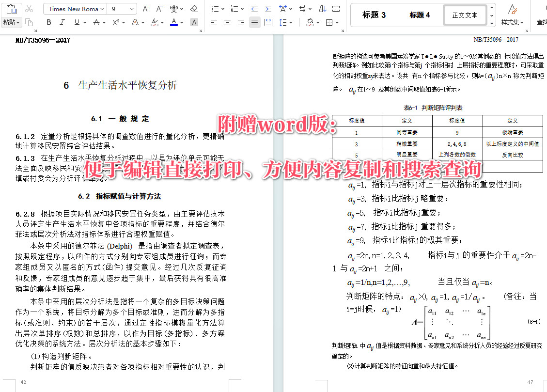Clear formatting with the eraser icon

(x=194, y=8)
